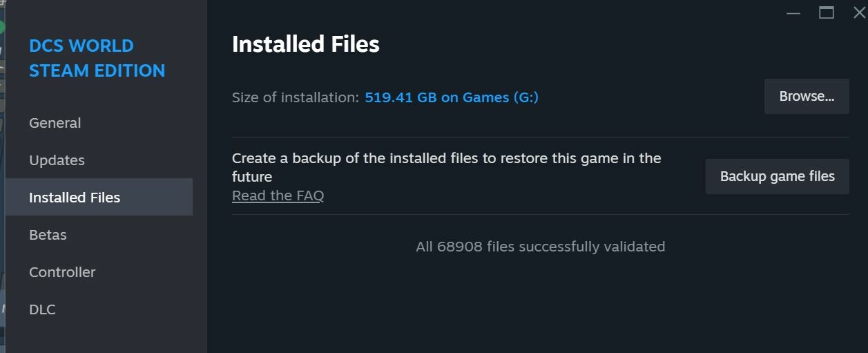
Task: Select the Installed Files tab
Action: 99,198
